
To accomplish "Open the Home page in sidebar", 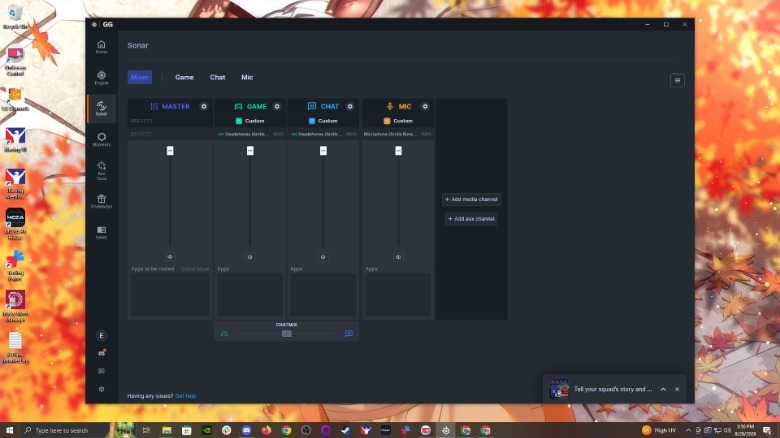I will 101,47.
